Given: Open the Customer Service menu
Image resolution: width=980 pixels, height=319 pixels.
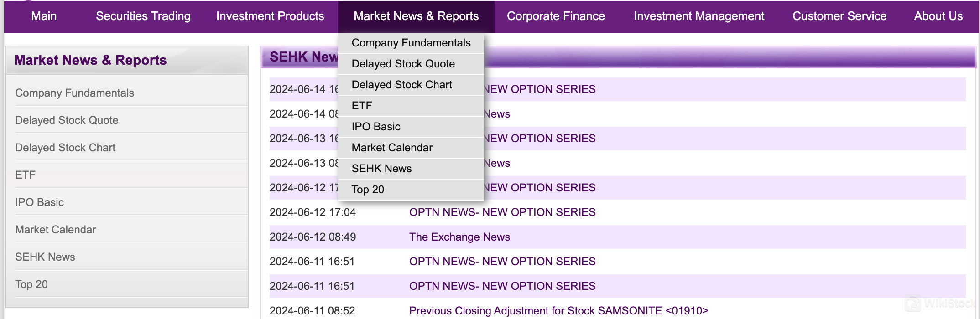Looking at the screenshot, I should pyautogui.click(x=839, y=16).
